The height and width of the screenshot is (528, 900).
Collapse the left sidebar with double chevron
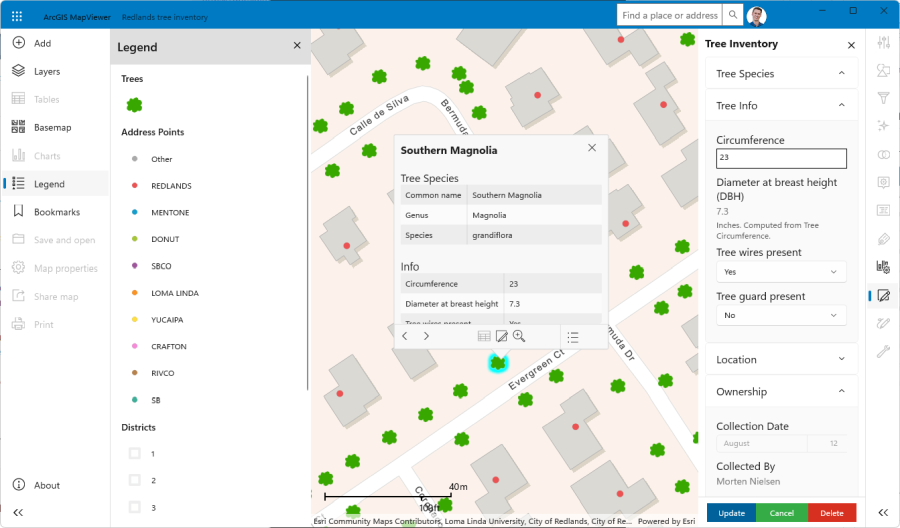click(18, 513)
